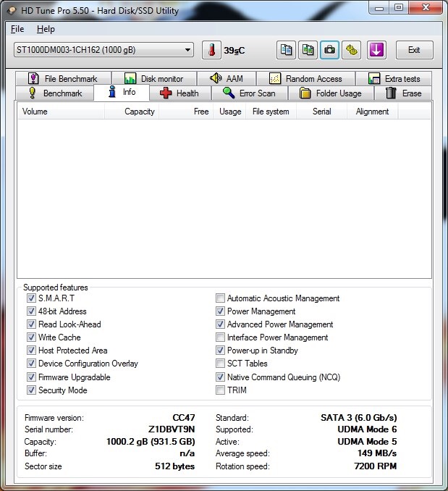The image size is (448, 491).
Task: Click the Erase trash can icon
Action: click(391, 93)
